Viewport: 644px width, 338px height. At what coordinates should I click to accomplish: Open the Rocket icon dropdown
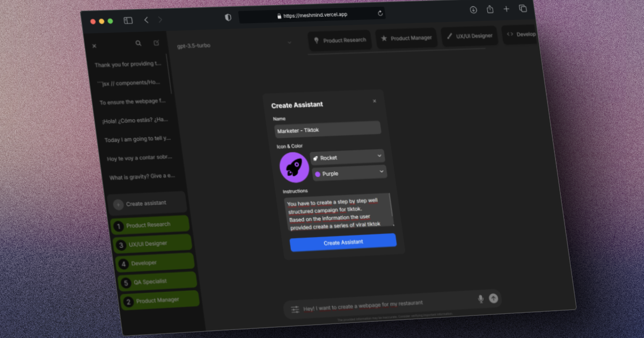click(x=348, y=157)
